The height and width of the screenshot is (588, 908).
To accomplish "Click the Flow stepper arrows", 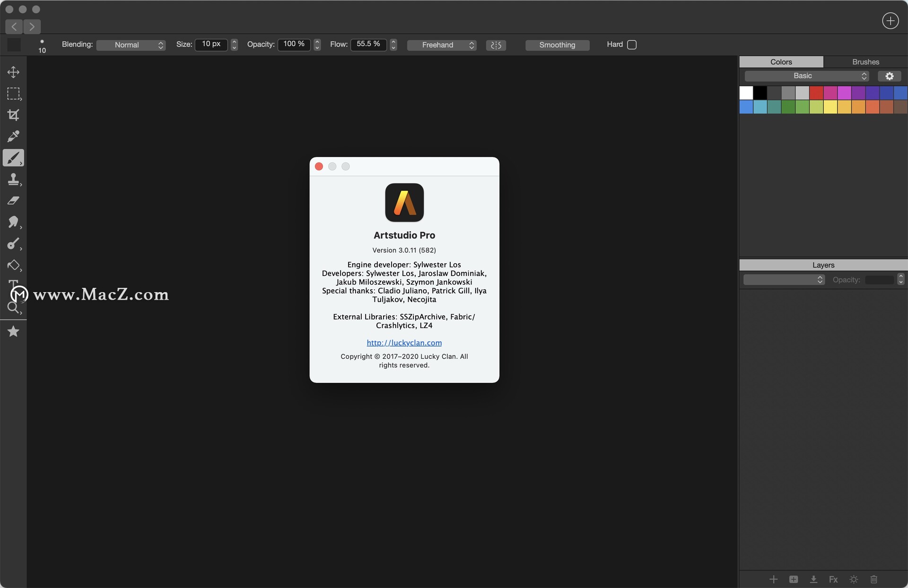I will 393,44.
